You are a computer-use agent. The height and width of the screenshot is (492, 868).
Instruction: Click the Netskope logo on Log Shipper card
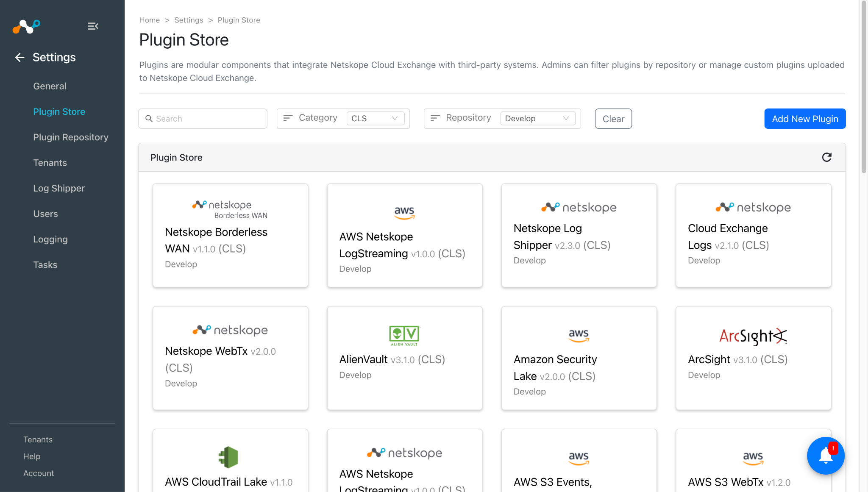579,207
